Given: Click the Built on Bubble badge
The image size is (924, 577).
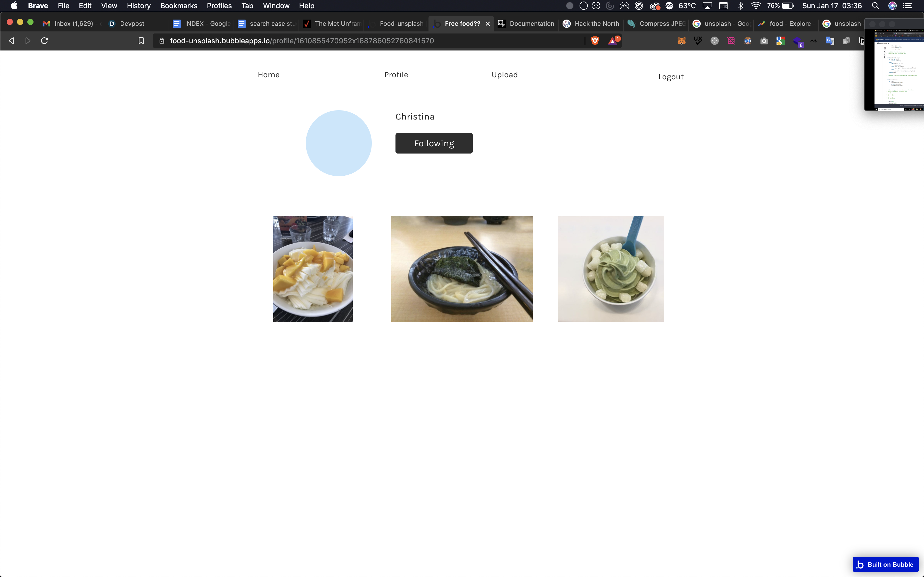Looking at the screenshot, I should [x=885, y=564].
